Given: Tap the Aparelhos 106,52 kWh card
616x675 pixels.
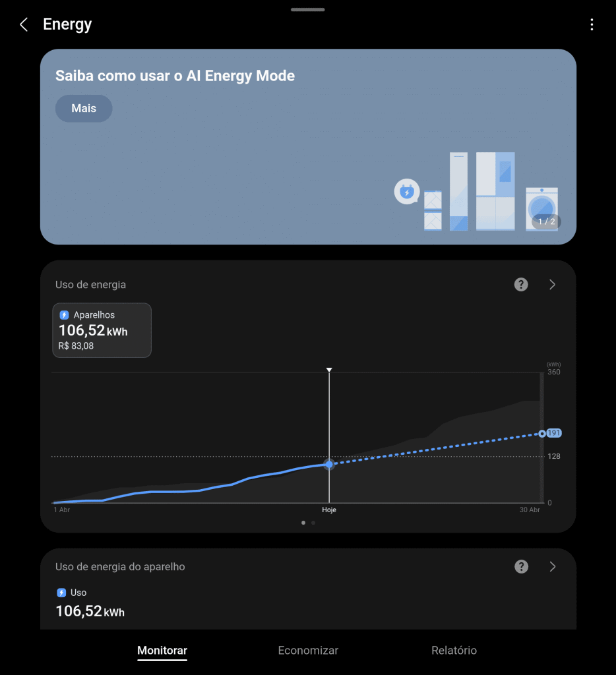Looking at the screenshot, I should (x=102, y=330).
